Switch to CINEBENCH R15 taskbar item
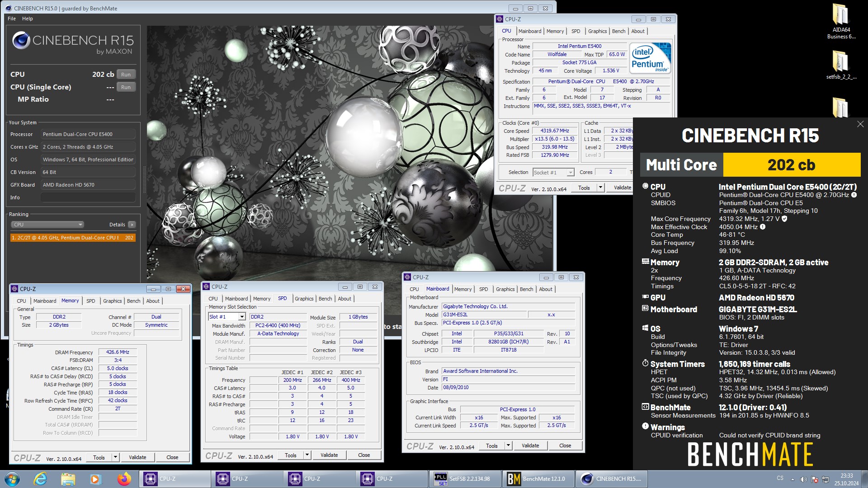The image size is (868, 488). pyautogui.click(x=612, y=479)
